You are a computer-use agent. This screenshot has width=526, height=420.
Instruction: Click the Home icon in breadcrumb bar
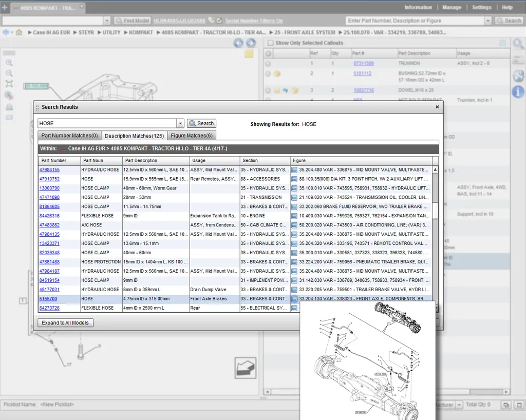[x=19, y=32]
